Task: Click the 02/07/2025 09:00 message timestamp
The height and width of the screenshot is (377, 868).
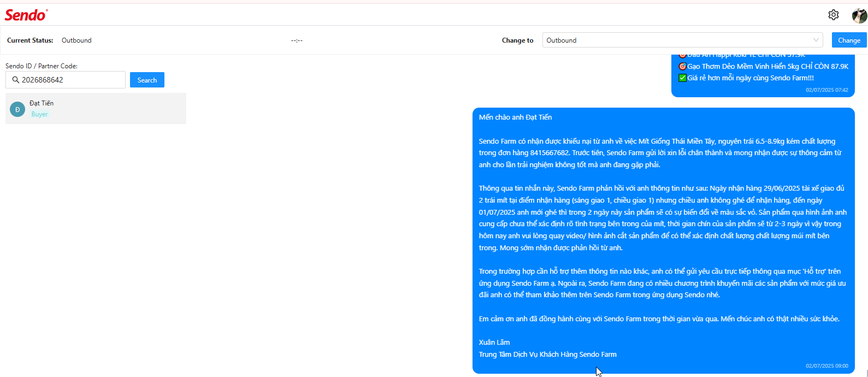Action: (827, 366)
